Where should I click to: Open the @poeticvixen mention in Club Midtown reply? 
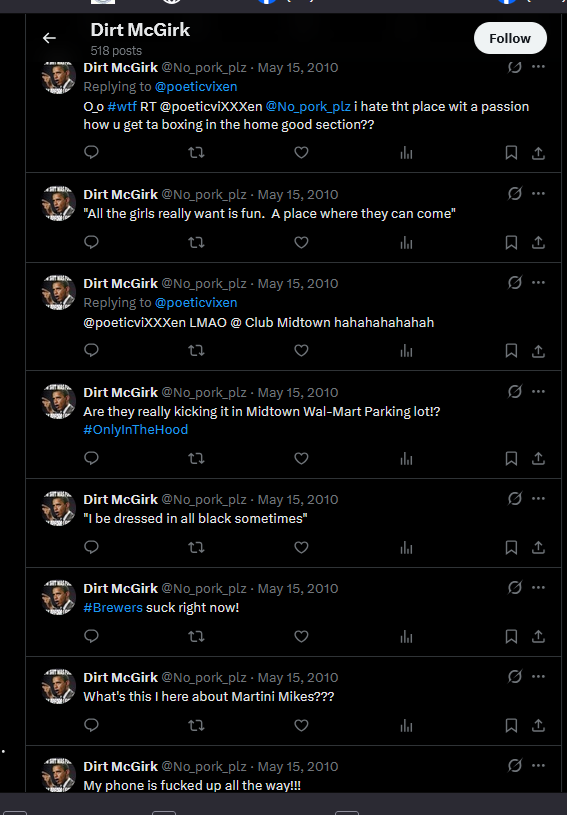click(196, 303)
